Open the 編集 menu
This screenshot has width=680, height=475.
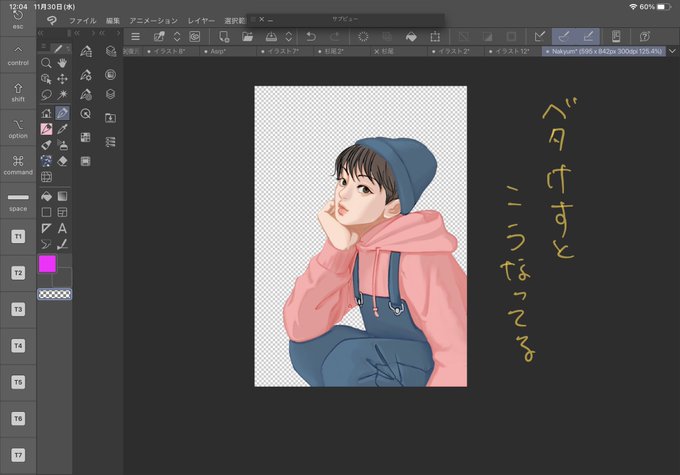[113, 20]
